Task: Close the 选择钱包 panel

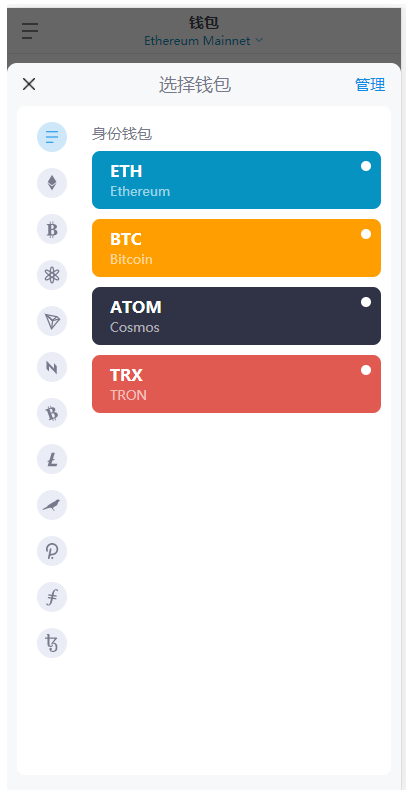Action: pyautogui.click(x=29, y=84)
